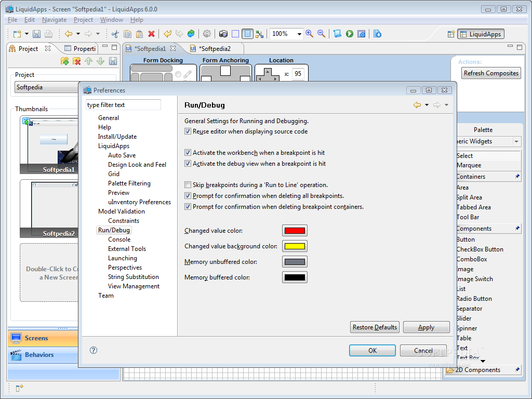Click the help question mark in Preferences
Screen dimensions: 532x399
click(x=94, y=350)
